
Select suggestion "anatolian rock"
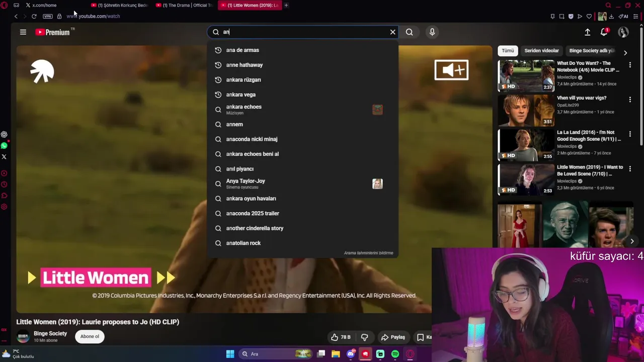pyautogui.click(x=302, y=243)
